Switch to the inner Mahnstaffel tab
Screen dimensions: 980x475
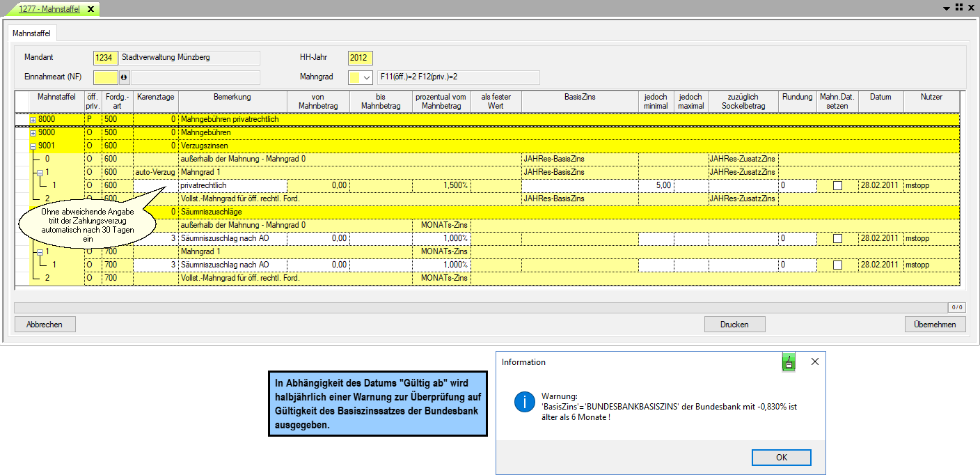tap(33, 33)
